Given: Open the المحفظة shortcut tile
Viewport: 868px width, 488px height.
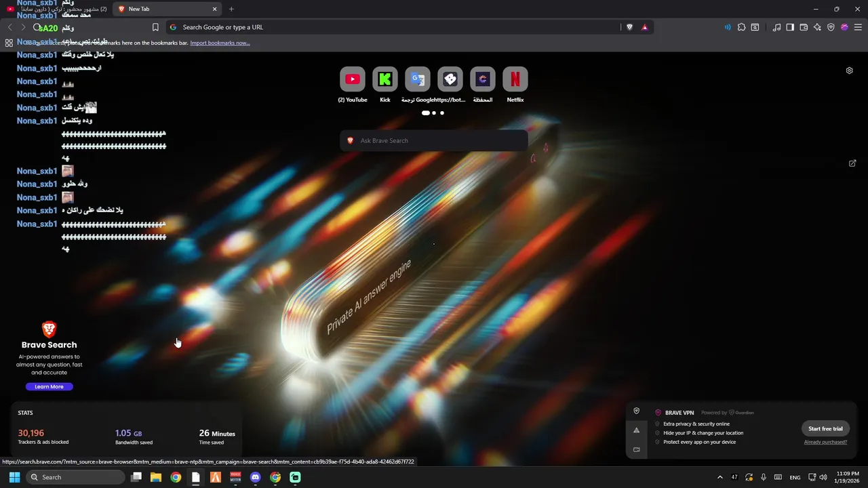Looking at the screenshot, I should point(483,79).
